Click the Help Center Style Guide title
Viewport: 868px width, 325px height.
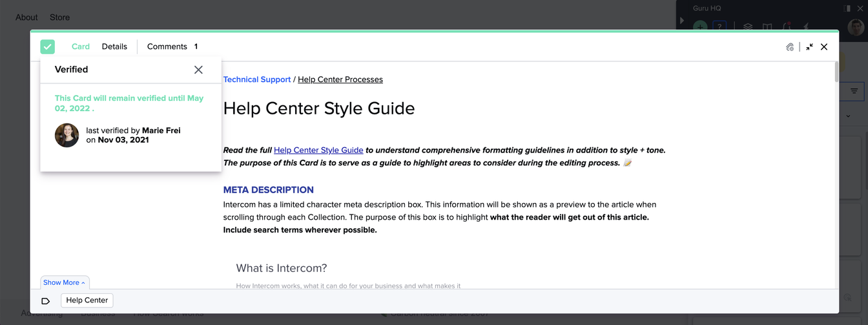coord(319,109)
